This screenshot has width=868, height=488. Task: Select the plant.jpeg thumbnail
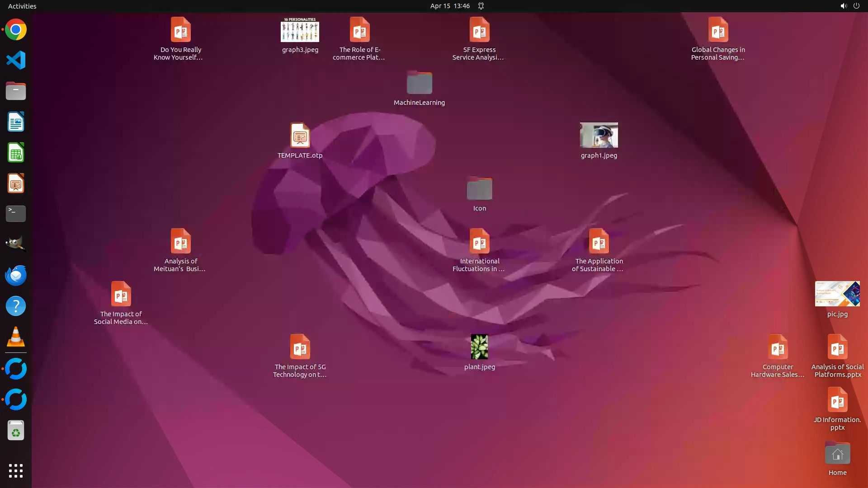point(479,347)
